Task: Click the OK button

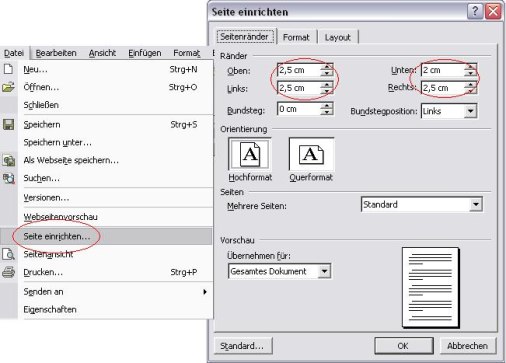Action: pos(403,346)
